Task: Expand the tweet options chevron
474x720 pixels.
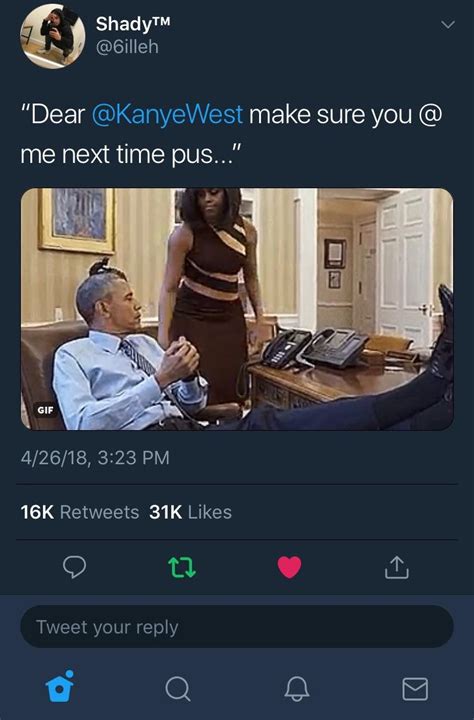Action: pos(448,24)
